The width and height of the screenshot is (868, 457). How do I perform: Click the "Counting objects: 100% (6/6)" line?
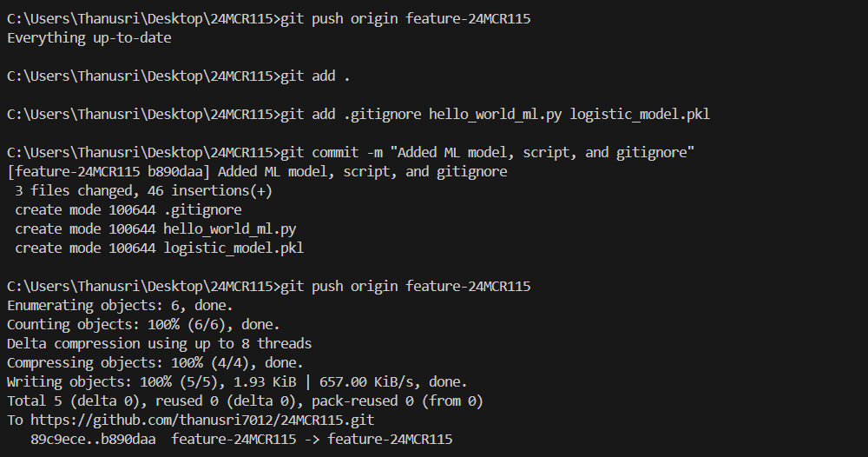click(143, 324)
